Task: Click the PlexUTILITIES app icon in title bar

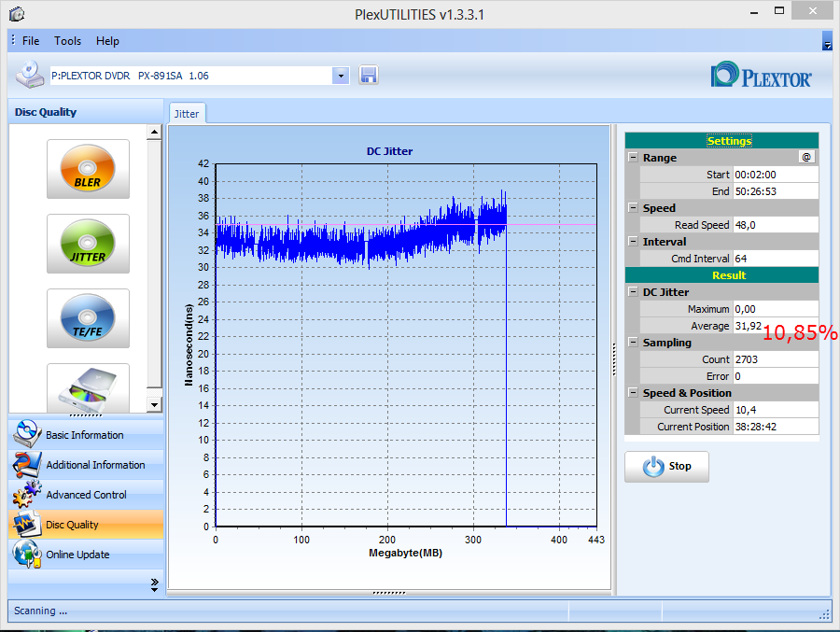Action: pyautogui.click(x=17, y=14)
